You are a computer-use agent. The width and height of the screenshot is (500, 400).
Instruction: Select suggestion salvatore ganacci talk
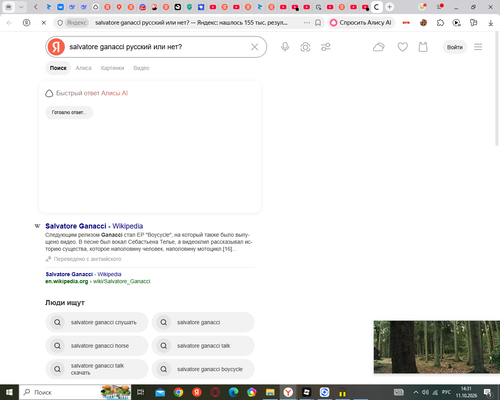203,346
